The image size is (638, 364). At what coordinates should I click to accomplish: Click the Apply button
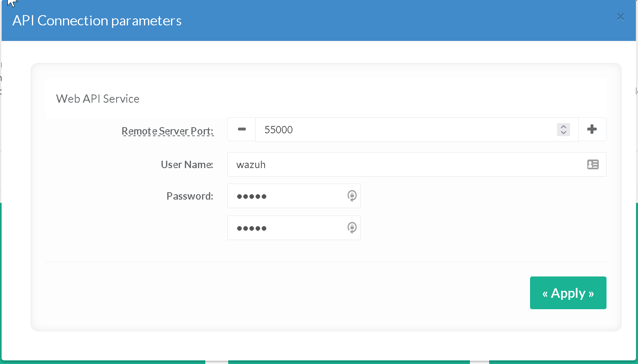[568, 293]
